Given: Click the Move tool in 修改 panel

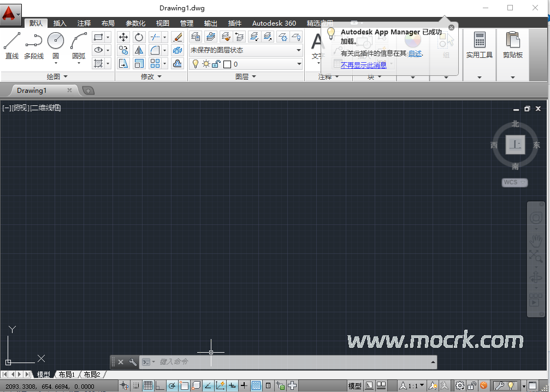Looking at the screenshot, I should (123, 37).
